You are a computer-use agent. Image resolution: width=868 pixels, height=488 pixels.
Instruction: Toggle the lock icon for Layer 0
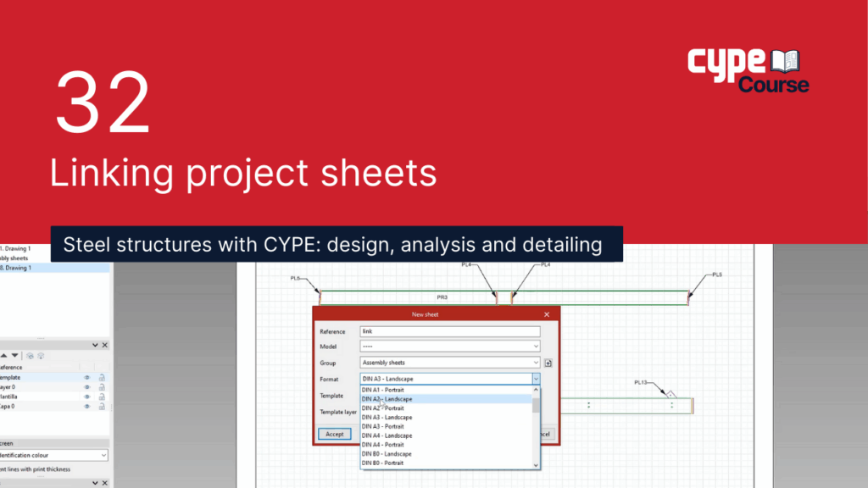point(102,387)
